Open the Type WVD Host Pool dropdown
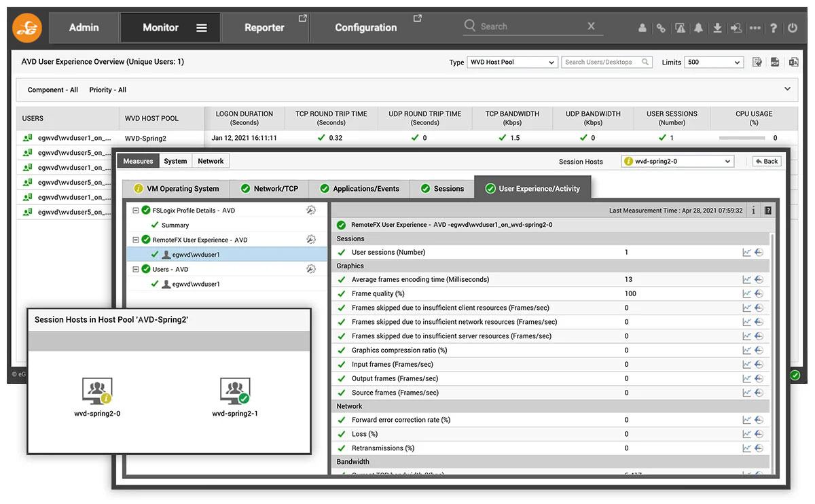This screenshot has width=815, height=504. coord(512,62)
